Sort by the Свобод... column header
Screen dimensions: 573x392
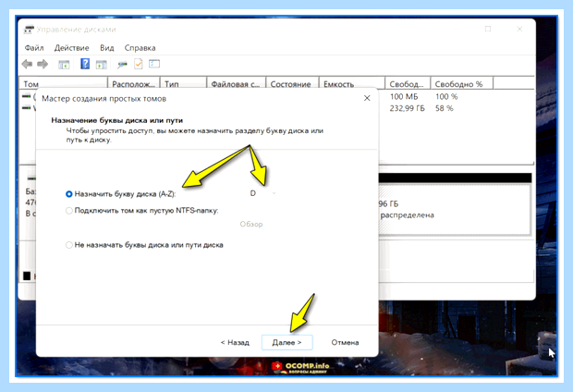[x=408, y=84]
